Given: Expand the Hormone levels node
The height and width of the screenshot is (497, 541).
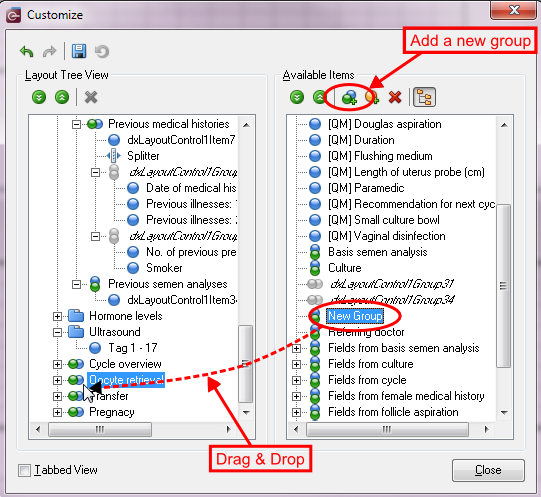Looking at the screenshot, I should [57, 316].
